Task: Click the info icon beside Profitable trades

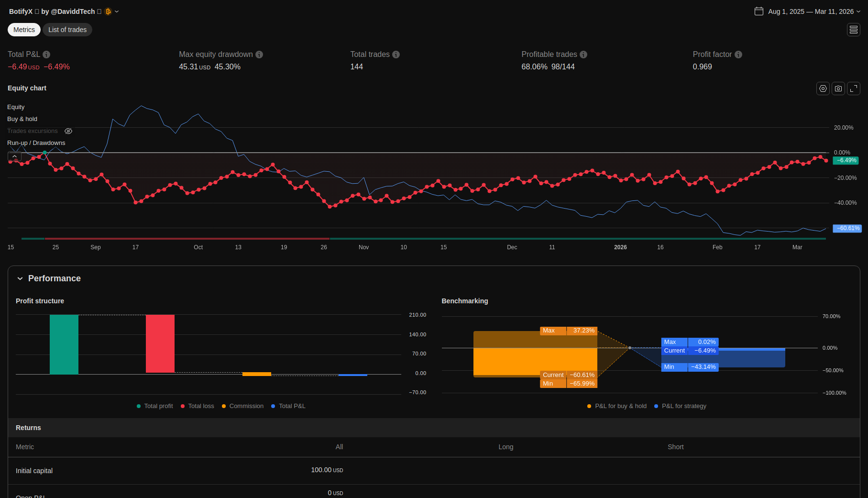Action: [583, 55]
